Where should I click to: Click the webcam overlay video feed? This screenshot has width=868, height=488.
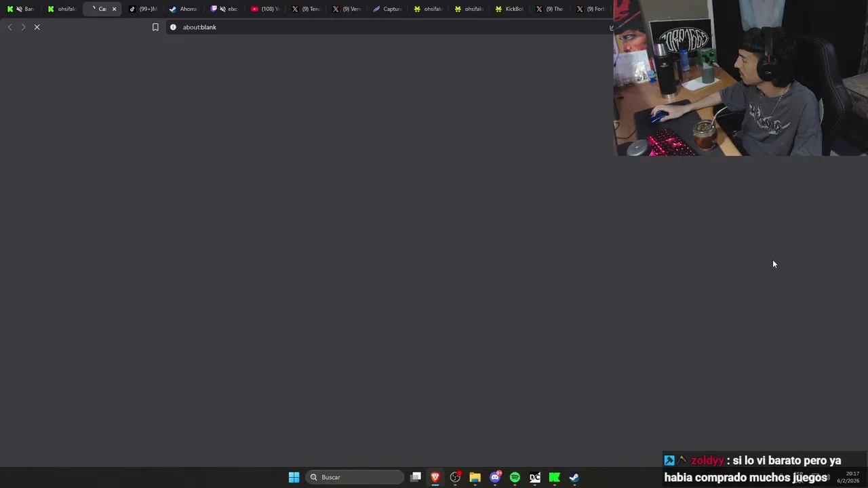tap(741, 78)
